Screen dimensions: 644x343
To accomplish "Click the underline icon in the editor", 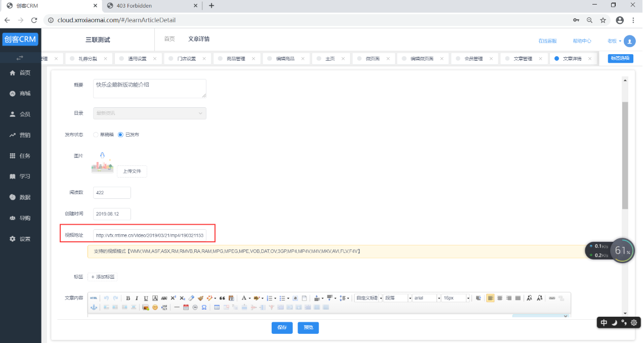I will [146, 298].
